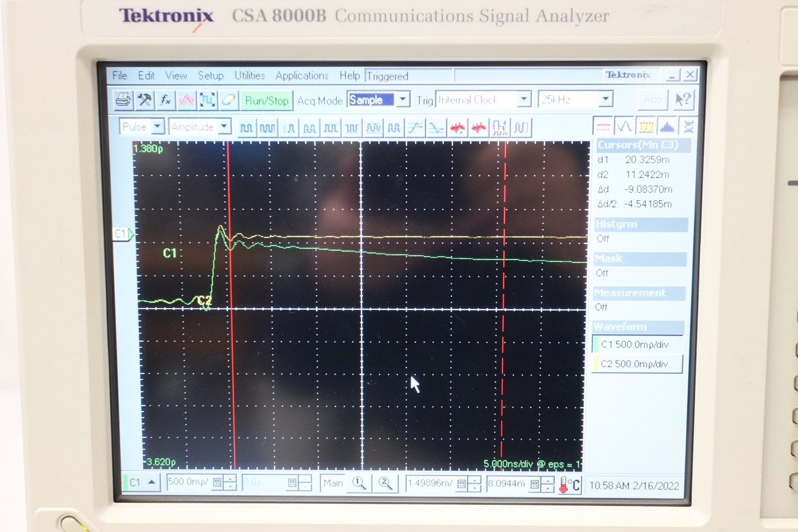Open the fx Define Math icon
The width and height of the screenshot is (798, 532).
coord(165,100)
